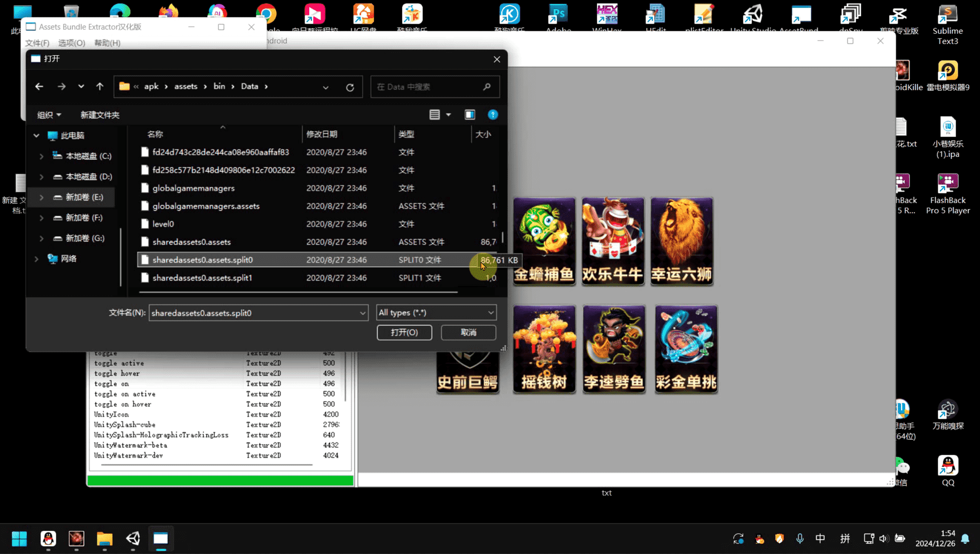Open the 组织 menu
Image resolution: width=980 pixels, height=554 pixels.
49,115
